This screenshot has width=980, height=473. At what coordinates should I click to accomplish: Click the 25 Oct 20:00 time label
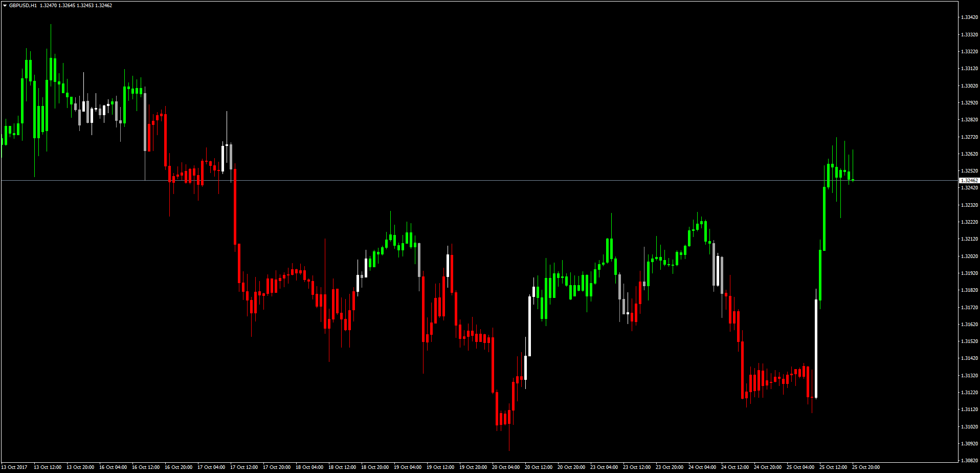[x=866, y=467]
